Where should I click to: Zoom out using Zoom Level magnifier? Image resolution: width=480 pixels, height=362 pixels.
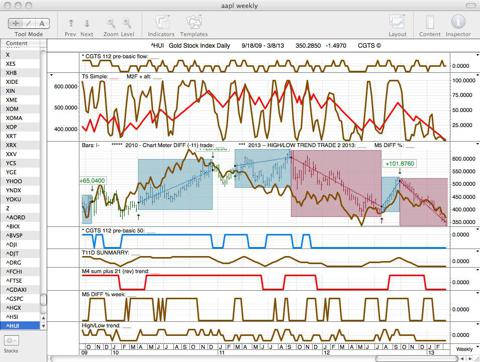pyautogui.click(x=111, y=23)
